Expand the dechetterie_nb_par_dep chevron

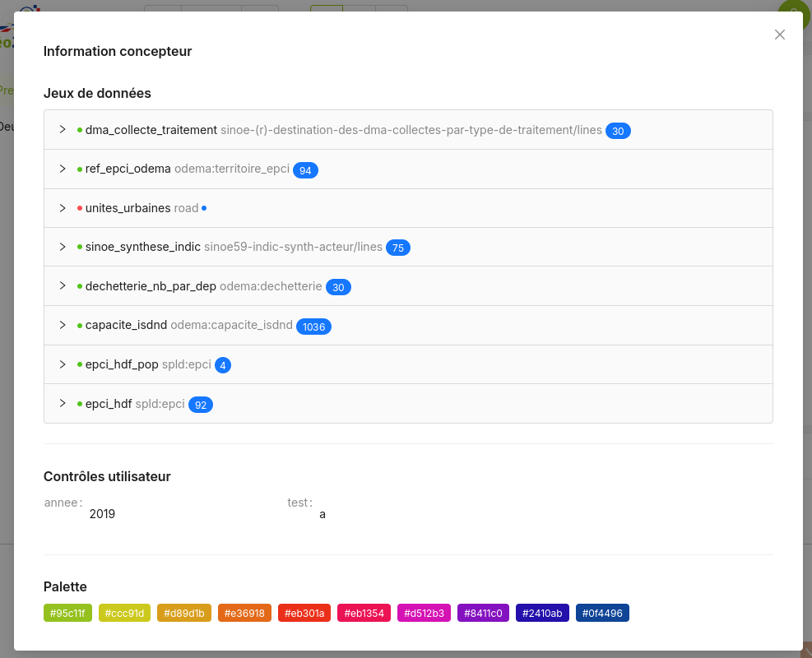pos(63,286)
